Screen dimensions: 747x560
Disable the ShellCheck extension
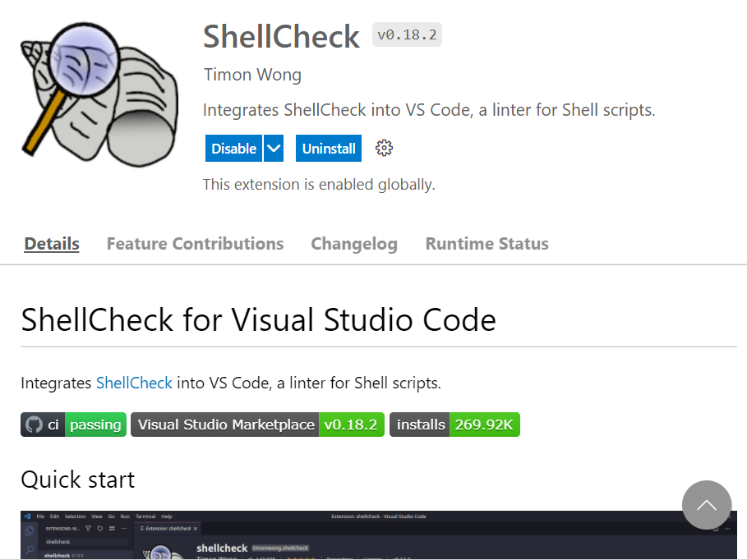click(x=233, y=148)
